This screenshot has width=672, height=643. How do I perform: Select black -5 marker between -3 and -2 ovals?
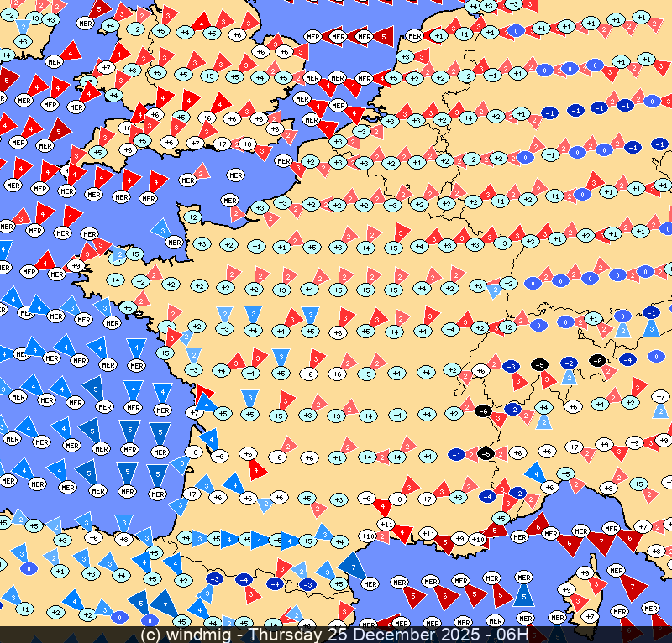click(x=539, y=364)
